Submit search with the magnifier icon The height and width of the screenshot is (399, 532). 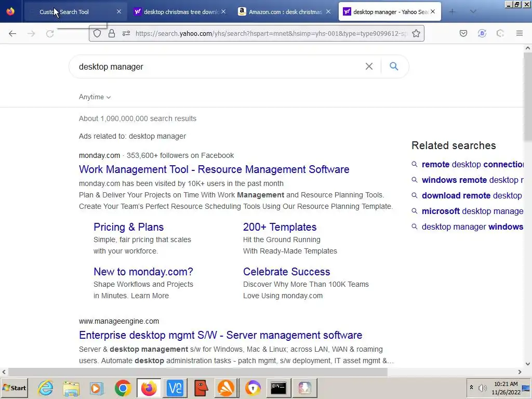tap(394, 66)
